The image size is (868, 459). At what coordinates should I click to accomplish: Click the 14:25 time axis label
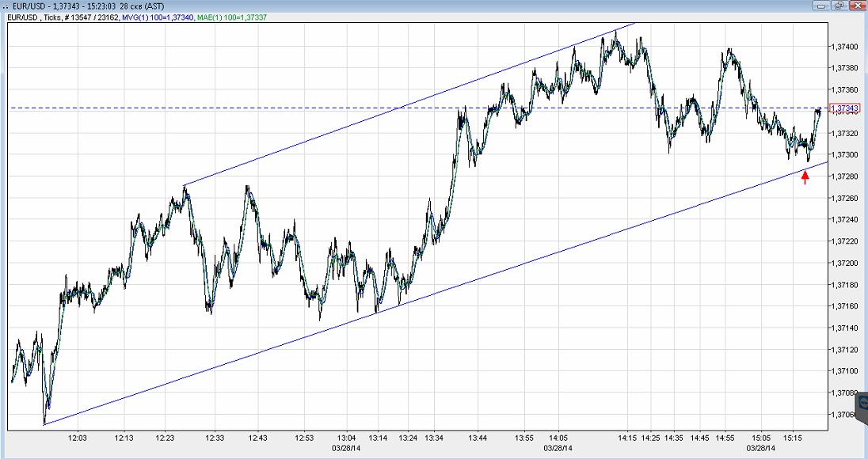pyautogui.click(x=651, y=438)
